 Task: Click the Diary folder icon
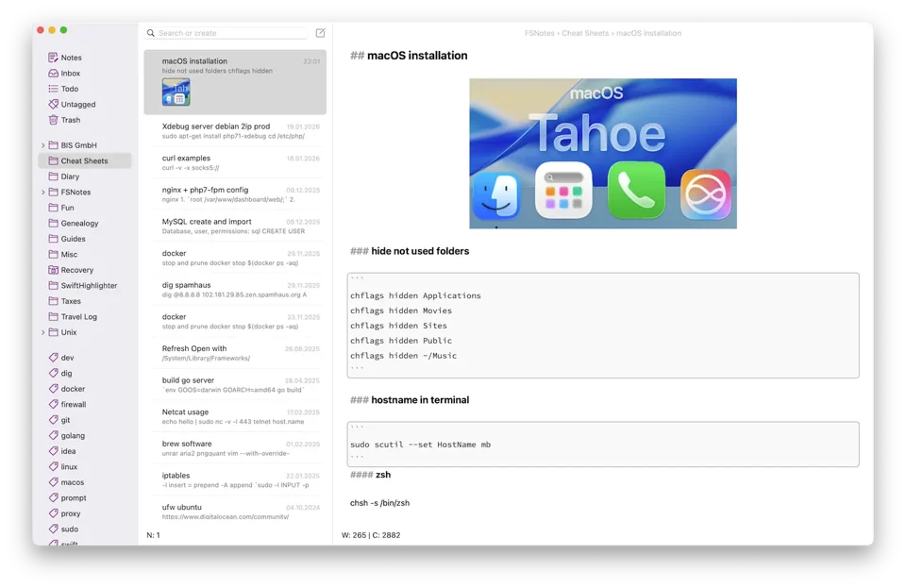point(53,176)
